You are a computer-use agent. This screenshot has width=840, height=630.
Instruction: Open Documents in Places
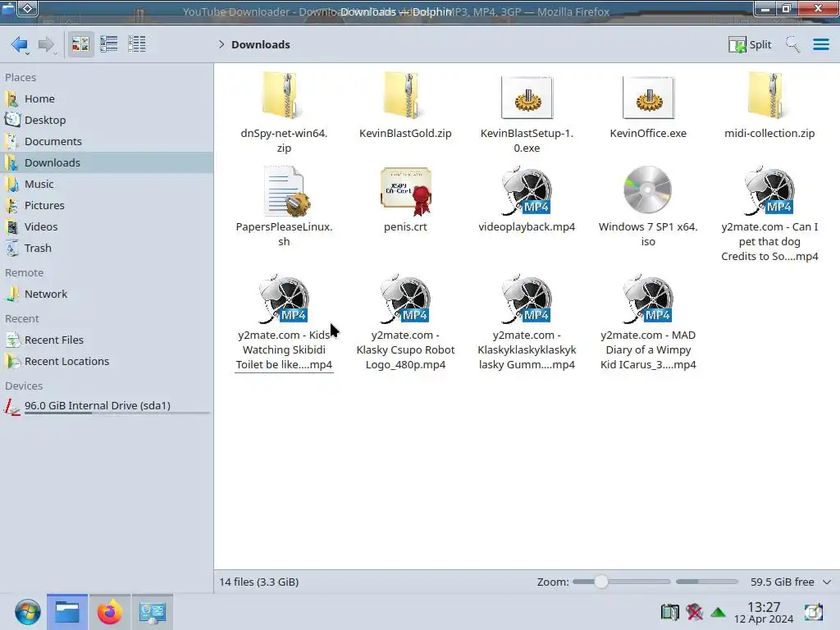[107, 141]
